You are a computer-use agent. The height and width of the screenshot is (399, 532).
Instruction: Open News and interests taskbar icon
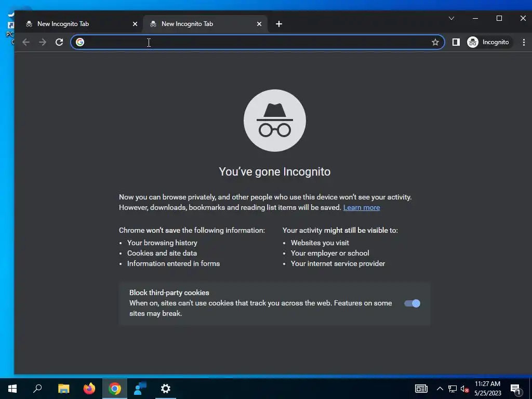(x=421, y=389)
